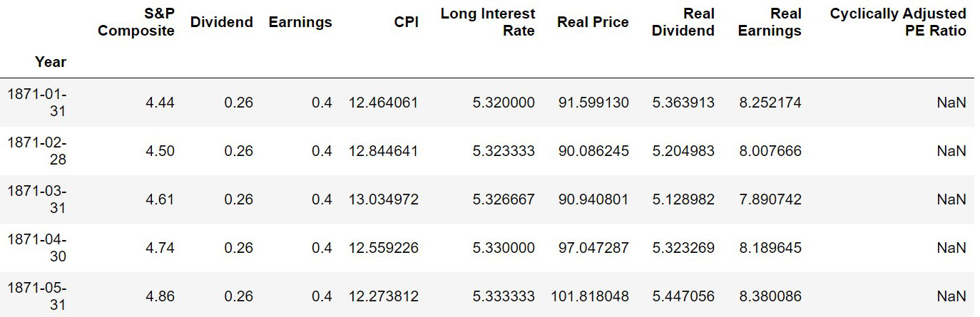980x317 pixels.
Task: Click the 1871-05-31 row index
Action: pos(37,296)
